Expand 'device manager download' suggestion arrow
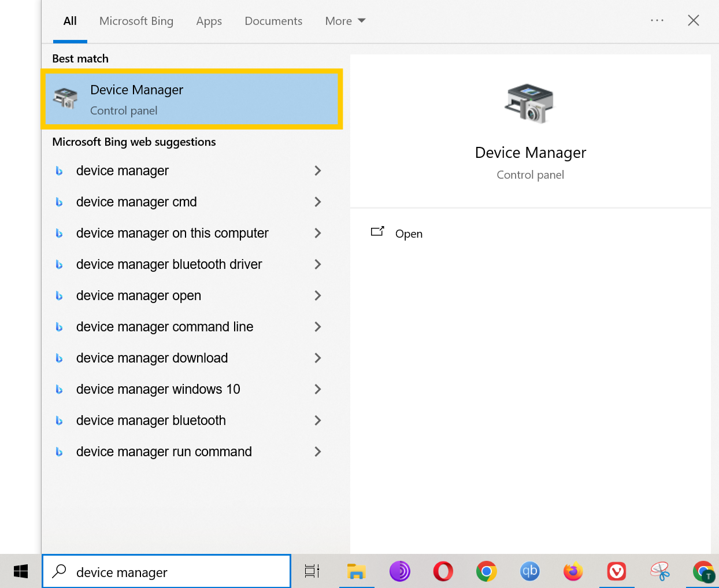719x588 pixels. point(317,358)
